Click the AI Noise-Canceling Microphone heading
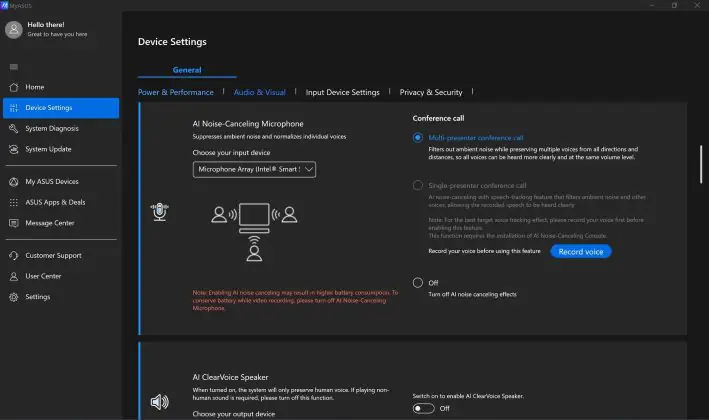Image resolution: width=709 pixels, height=420 pixels. tap(248, 124)
